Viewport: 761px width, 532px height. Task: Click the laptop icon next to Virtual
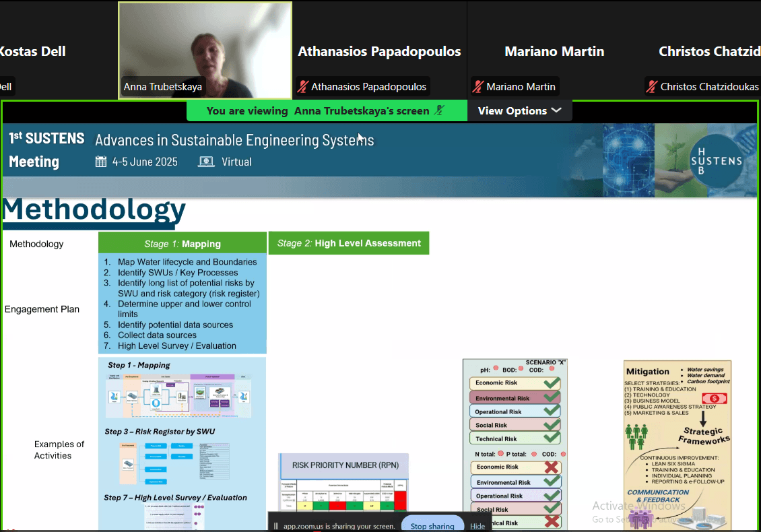tap(206, 162)
